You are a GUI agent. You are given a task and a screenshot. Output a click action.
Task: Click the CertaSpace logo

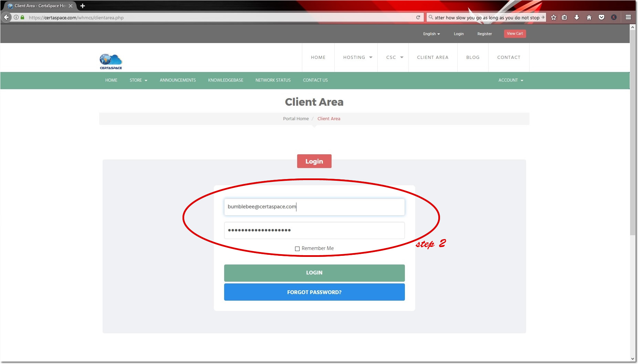click(x=111, y=62)
